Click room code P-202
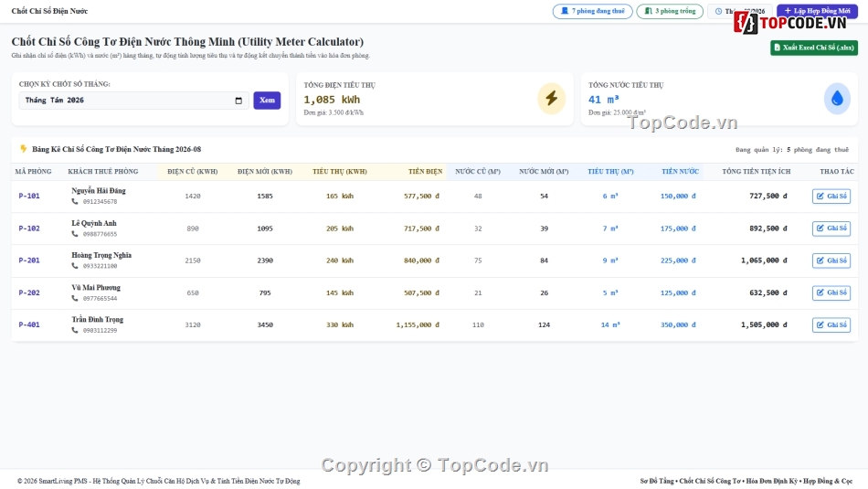The image size is (868, 489). [29, 292]
